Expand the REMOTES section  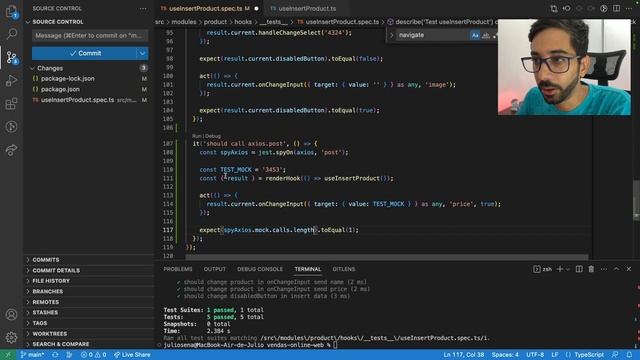coord(45,302)
